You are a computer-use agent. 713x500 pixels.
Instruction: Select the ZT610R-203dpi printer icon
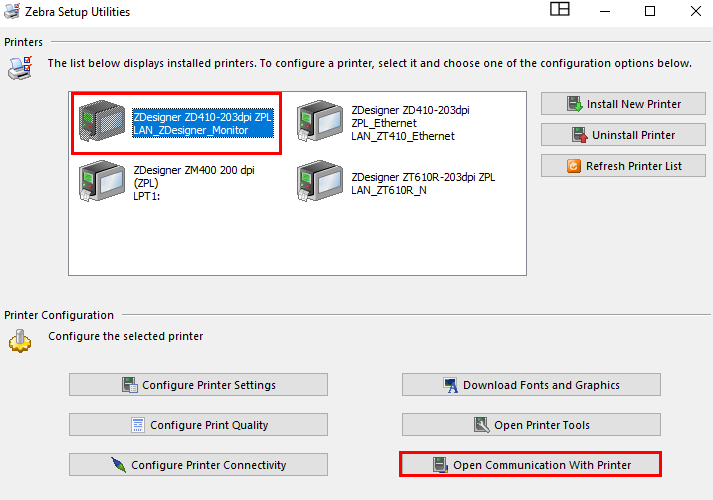coord(320,181)
